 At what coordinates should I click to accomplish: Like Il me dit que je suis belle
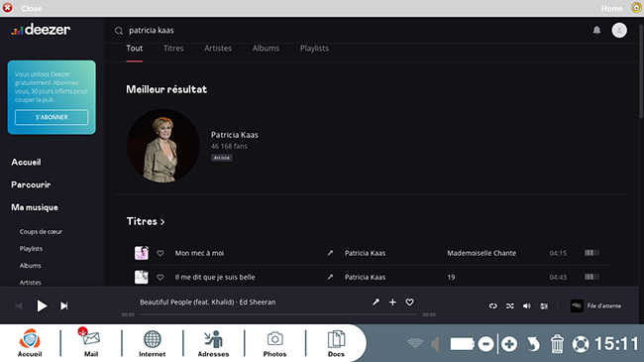[161, 278]
